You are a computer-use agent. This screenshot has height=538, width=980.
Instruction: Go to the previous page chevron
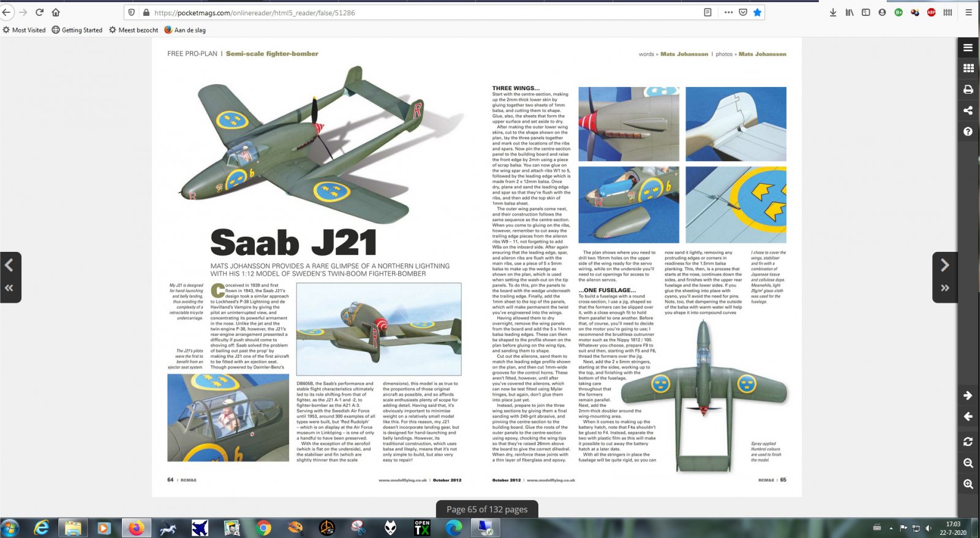[x=9, y=265]
